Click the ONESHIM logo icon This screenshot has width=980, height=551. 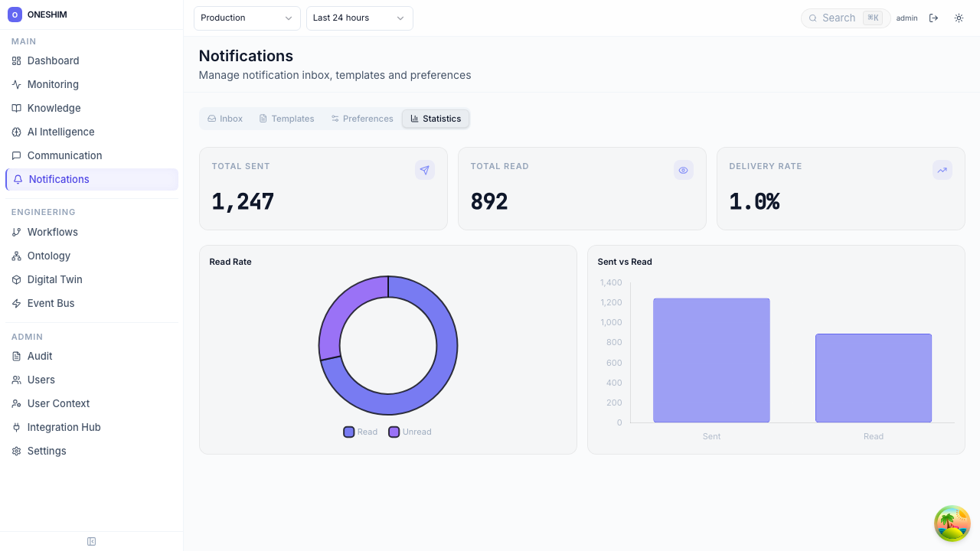click(x=15, y=15)
